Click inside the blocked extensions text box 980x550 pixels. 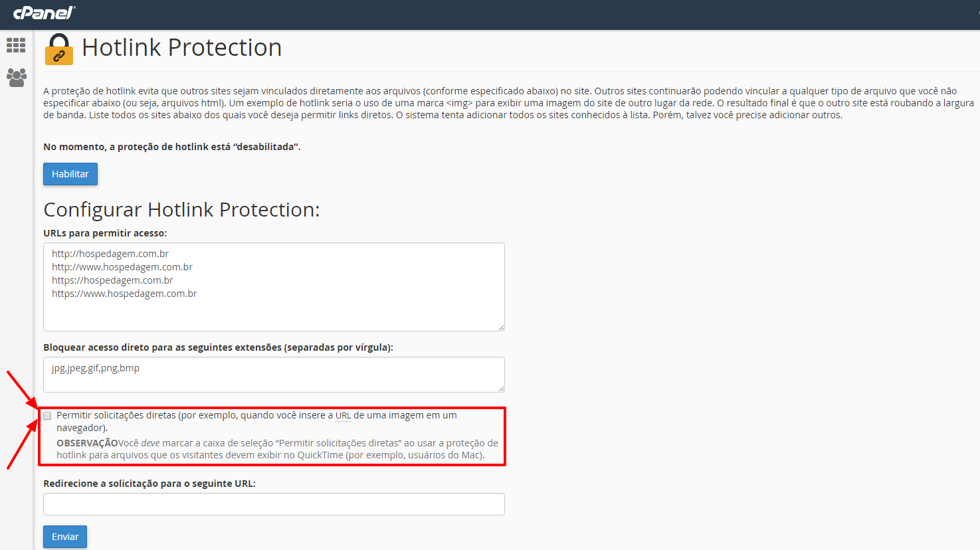(274, 375)
